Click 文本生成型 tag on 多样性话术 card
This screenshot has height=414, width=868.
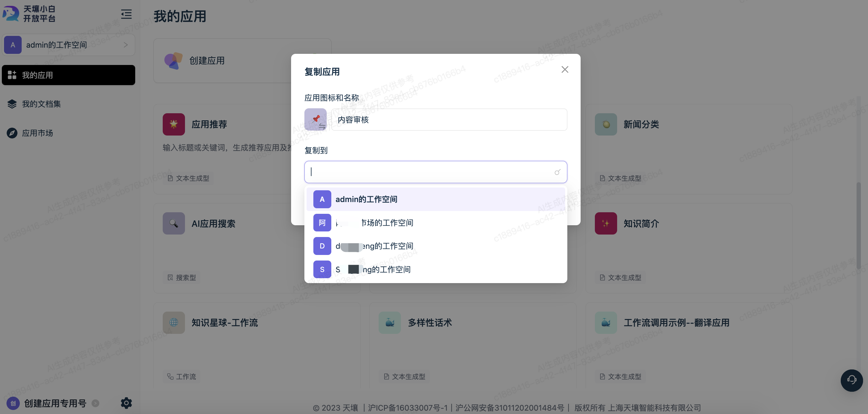point(404,376)
